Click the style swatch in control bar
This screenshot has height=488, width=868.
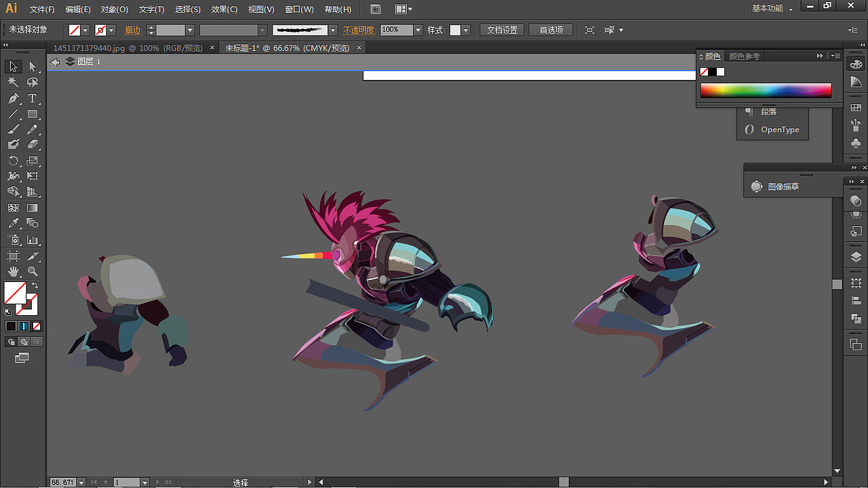pos(456,30)
